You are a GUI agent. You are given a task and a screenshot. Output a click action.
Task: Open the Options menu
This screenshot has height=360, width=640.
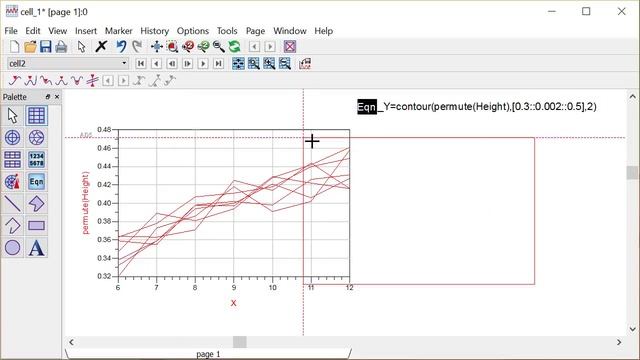coord(193,31)
